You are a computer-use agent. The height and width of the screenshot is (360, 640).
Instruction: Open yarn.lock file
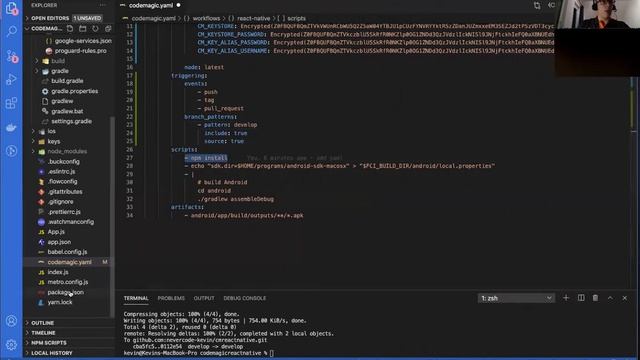[x=60, y=302]
